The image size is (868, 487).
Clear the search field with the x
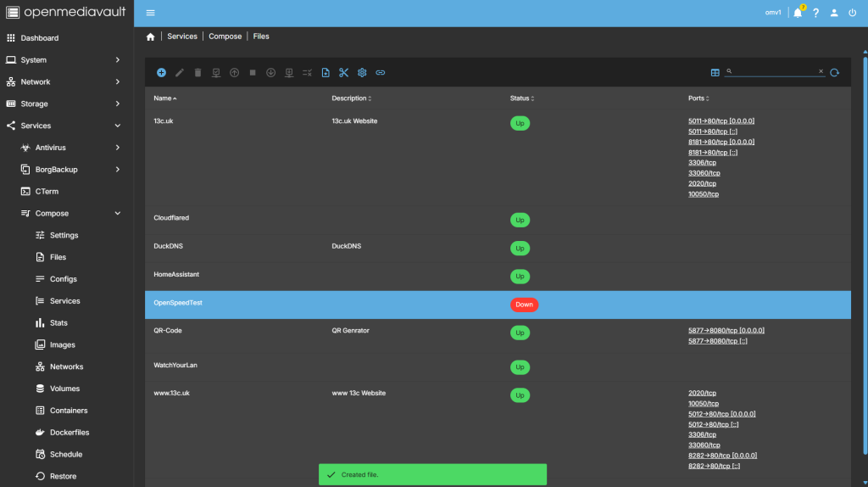821,71
